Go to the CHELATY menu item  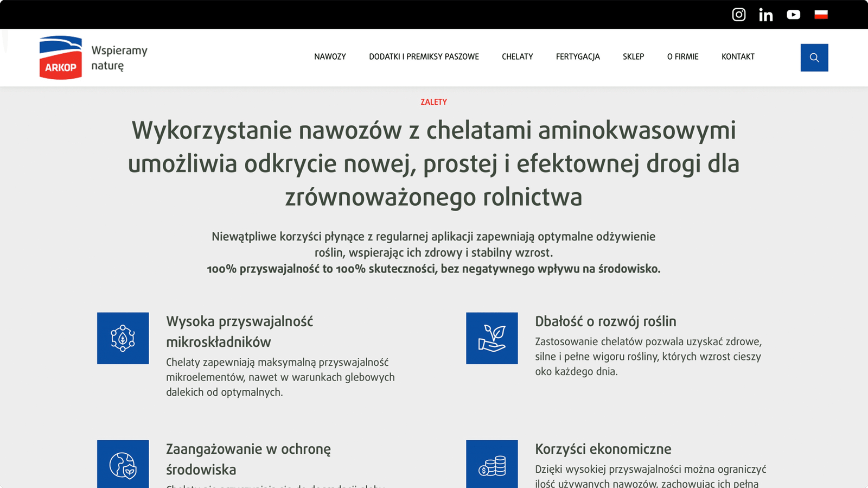point(517,56)
